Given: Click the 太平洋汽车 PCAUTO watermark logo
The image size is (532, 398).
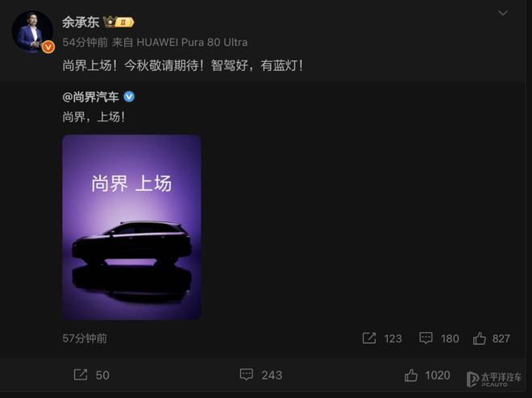Looking at the screenshot, I should [494, 379].
